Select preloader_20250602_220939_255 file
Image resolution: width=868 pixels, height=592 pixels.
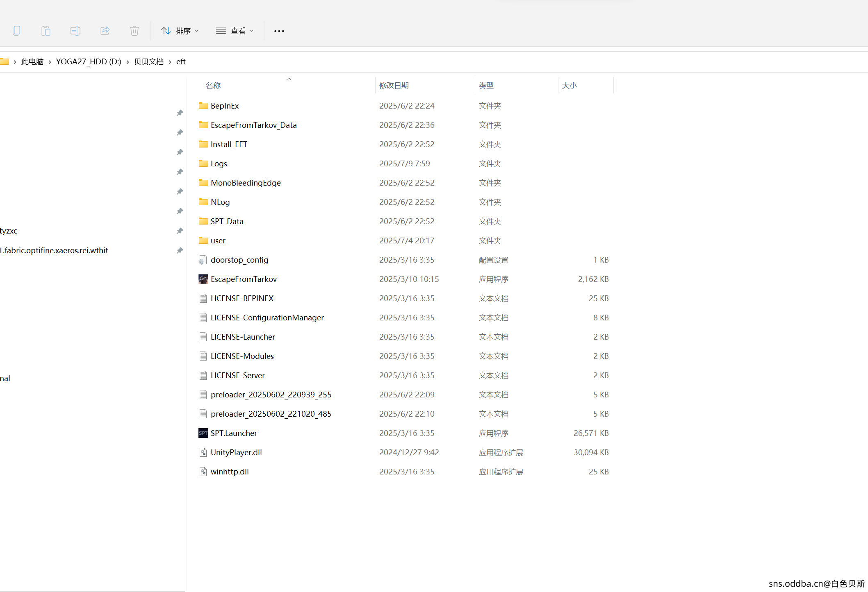coord(271,395)
